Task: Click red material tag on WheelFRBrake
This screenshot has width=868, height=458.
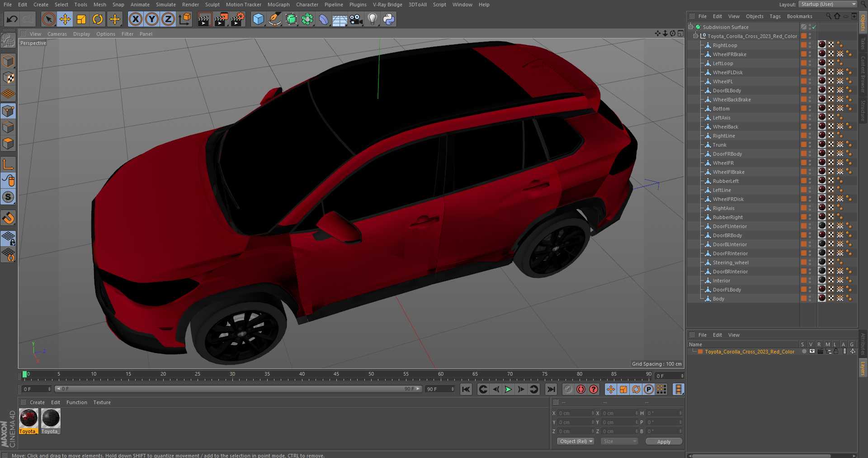Action: [822, 54]
